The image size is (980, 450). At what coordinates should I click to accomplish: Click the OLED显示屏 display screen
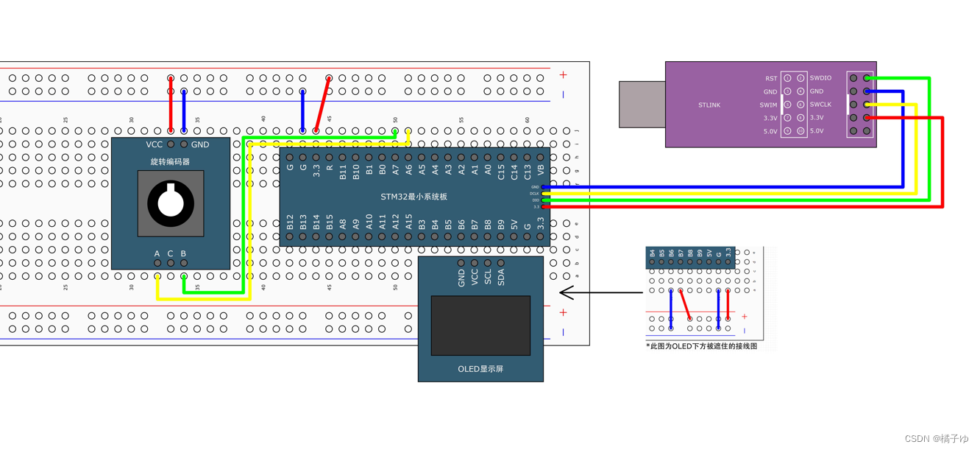pyautogui.click(x=480, y=326)
